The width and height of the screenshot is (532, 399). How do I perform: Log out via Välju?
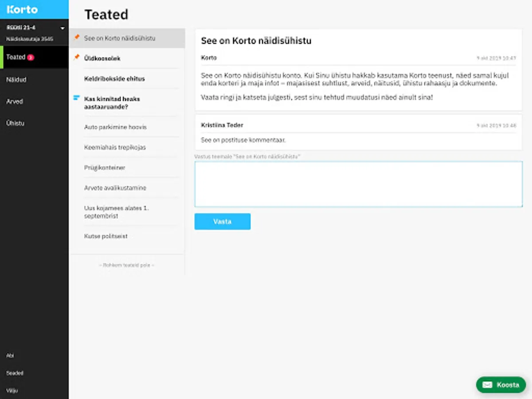click(12, 391)
